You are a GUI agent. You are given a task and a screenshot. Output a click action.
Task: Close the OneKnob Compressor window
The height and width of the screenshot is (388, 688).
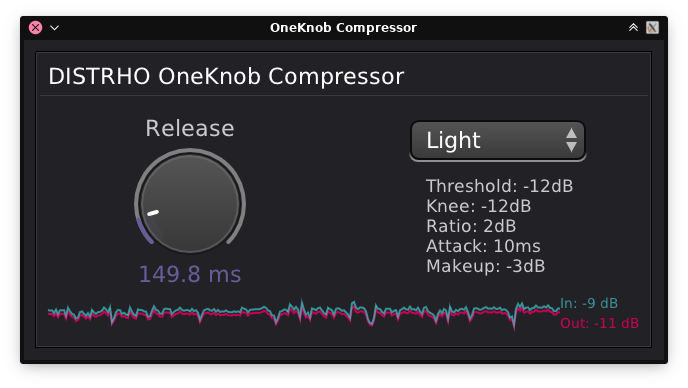(36, 28)
